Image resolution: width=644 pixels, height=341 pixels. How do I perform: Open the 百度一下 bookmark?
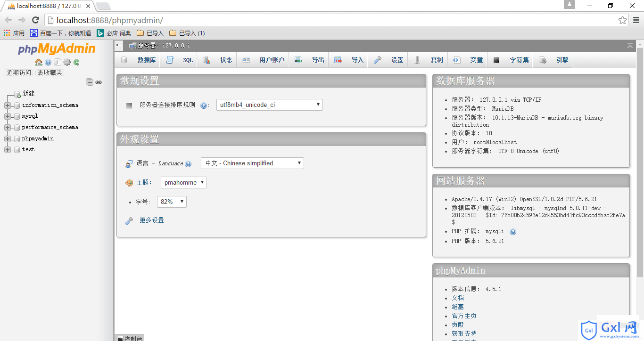tap(61, 33)
